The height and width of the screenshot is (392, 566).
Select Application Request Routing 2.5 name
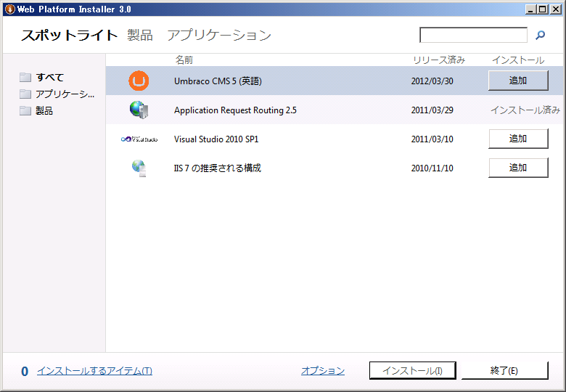coord(235,110)
